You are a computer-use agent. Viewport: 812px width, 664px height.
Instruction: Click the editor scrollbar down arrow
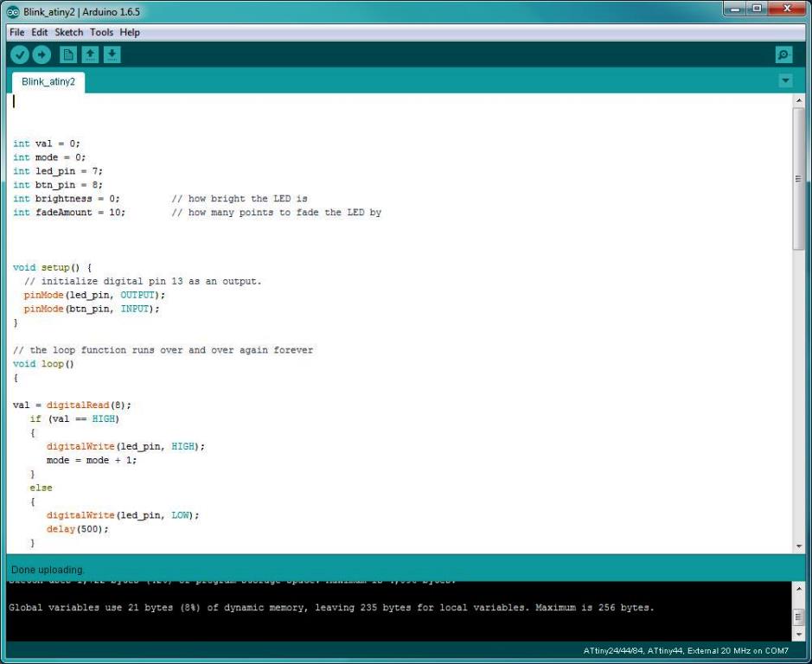tap(798, 546)
